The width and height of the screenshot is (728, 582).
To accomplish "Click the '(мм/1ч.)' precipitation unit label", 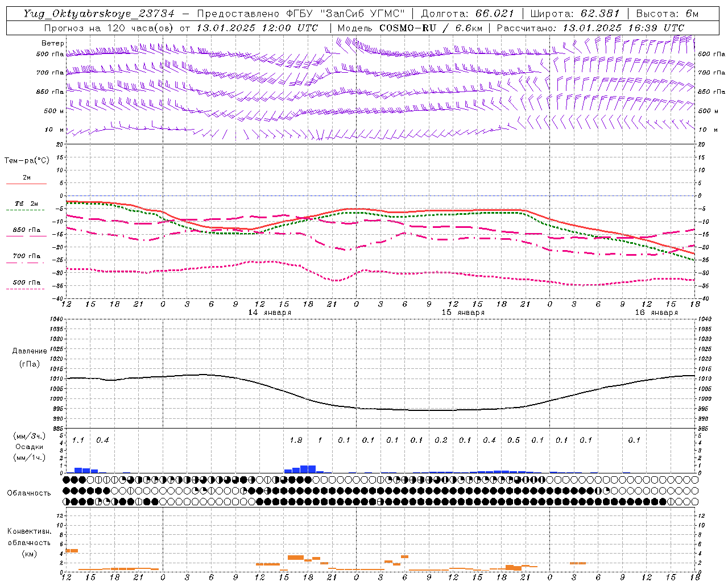I will pyautogui.click(x=29, y=458).
